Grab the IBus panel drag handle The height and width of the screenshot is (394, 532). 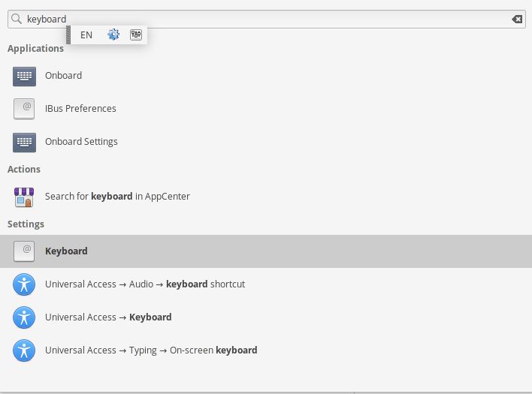tap(68, 35)
